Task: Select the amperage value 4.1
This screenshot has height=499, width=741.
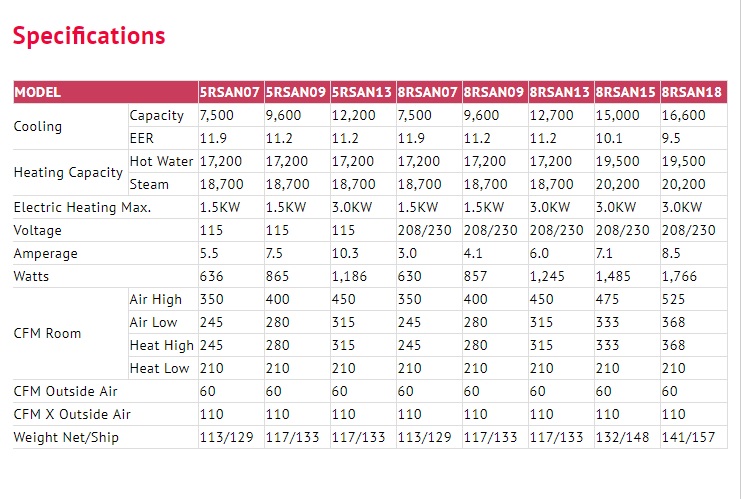Action: 473,254
